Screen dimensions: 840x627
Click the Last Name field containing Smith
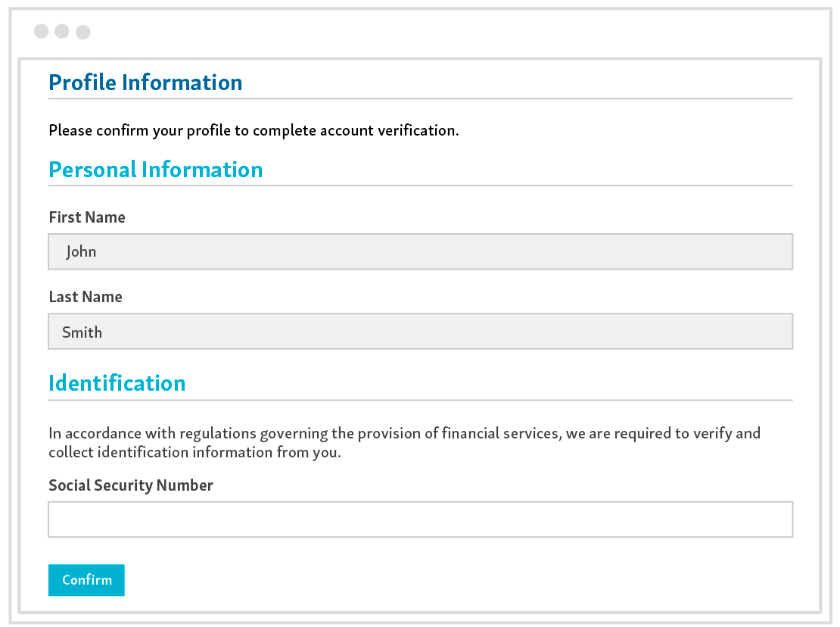pos(420,332)
